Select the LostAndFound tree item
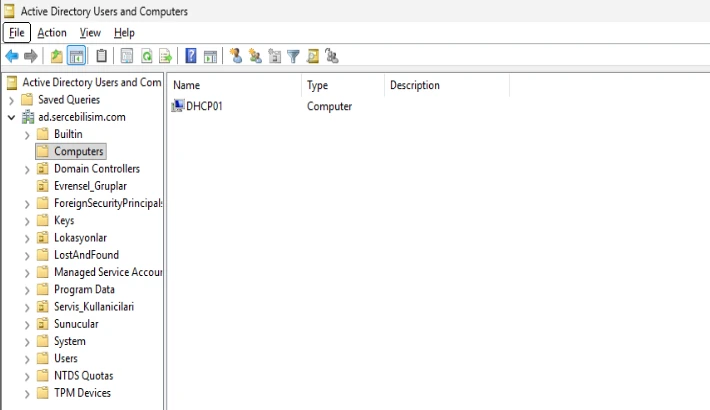This screenshot has width=710, height=410. coord(86,255)
